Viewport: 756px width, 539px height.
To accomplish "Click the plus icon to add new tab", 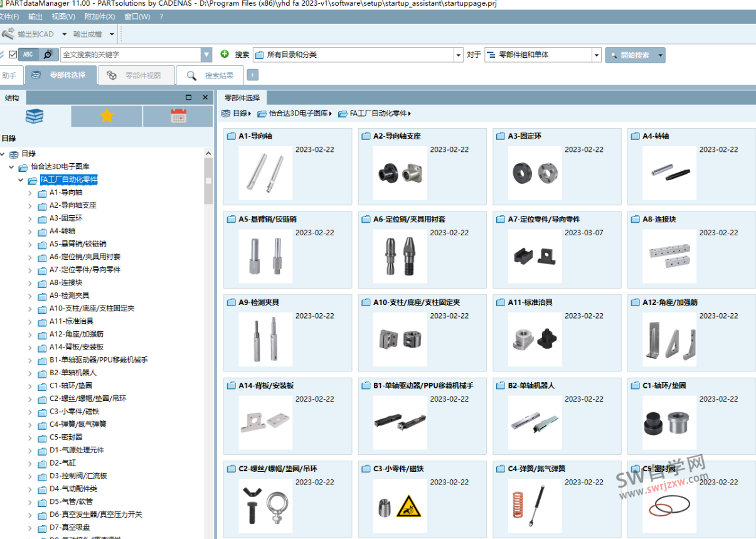I will [x=252, y=75].
